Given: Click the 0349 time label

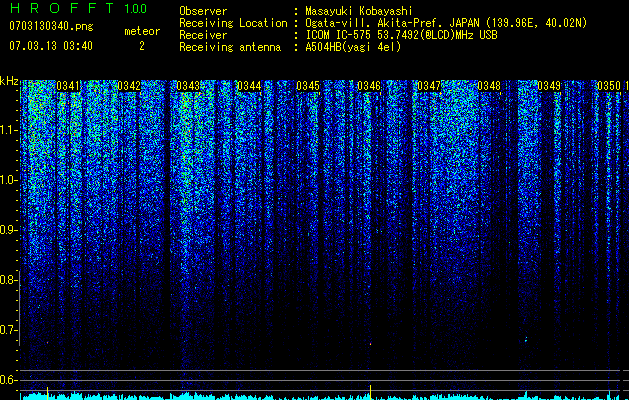Looking at the screenshot, I should [x=549, y=86].
